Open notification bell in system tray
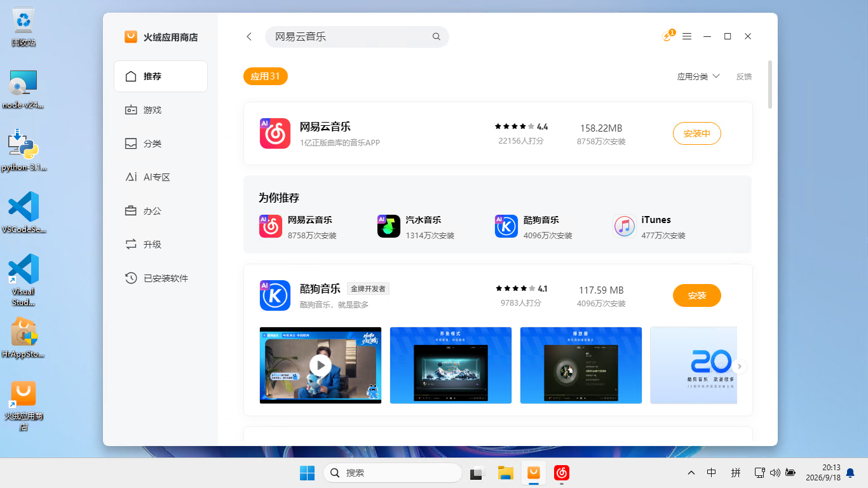The width and height of the screenshot is (868, 488). coord(850,473)
